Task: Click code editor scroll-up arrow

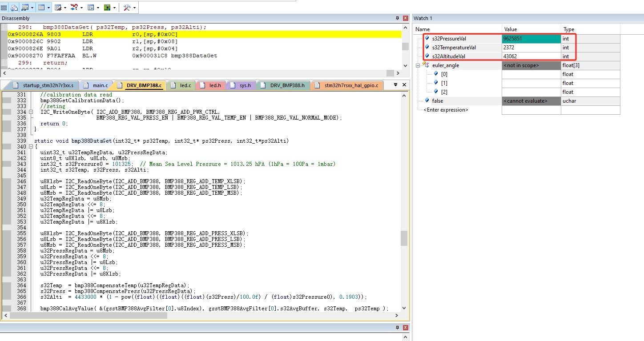Action: click(x=404, y=94)
